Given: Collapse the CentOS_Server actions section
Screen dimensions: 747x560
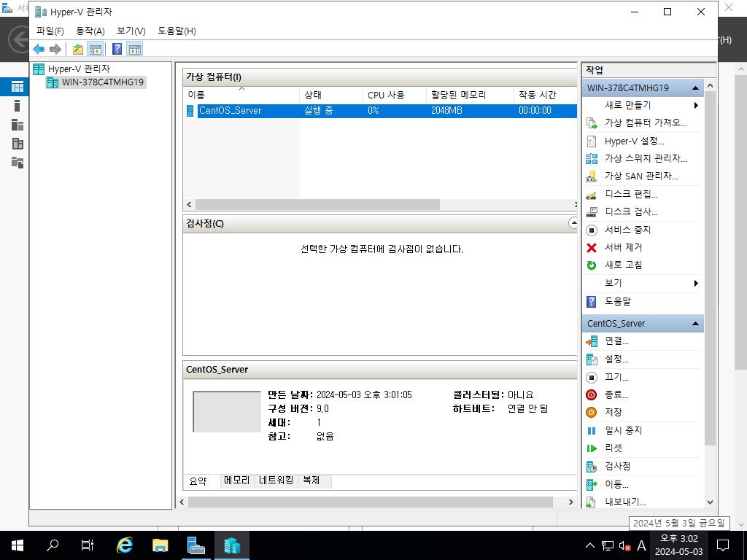Looking at the screenshot, I should [695, 324].
